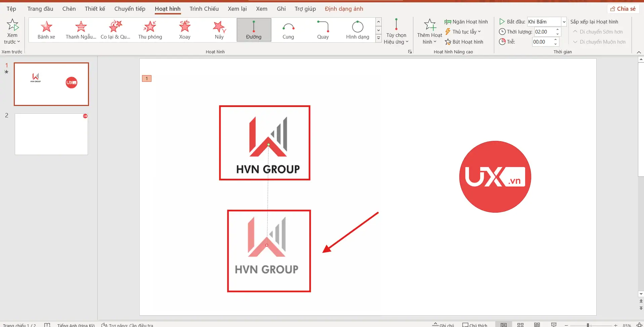Image resolution: width=644 pixels, height=327 pixels.
Task: Apply the Thu phóng animation effect
Action: tap(150, 30)
